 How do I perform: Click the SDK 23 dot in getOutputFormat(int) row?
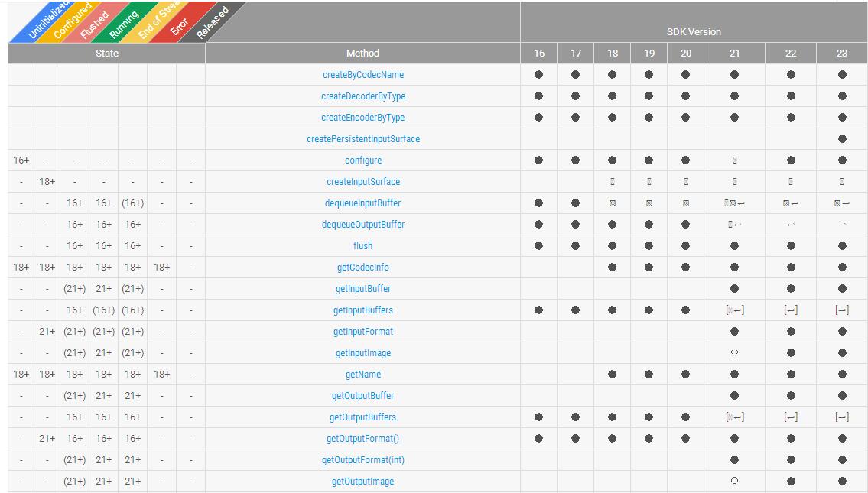(x=842, y=460)
